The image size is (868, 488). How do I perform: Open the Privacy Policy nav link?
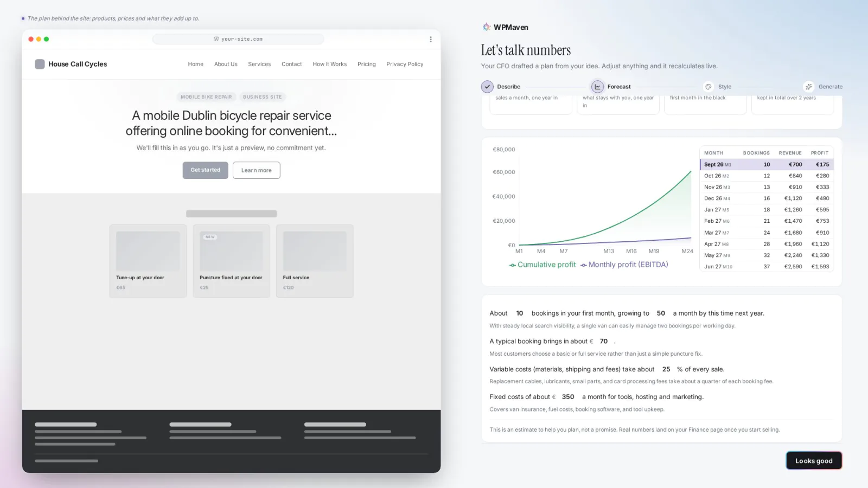coord(405,64)
